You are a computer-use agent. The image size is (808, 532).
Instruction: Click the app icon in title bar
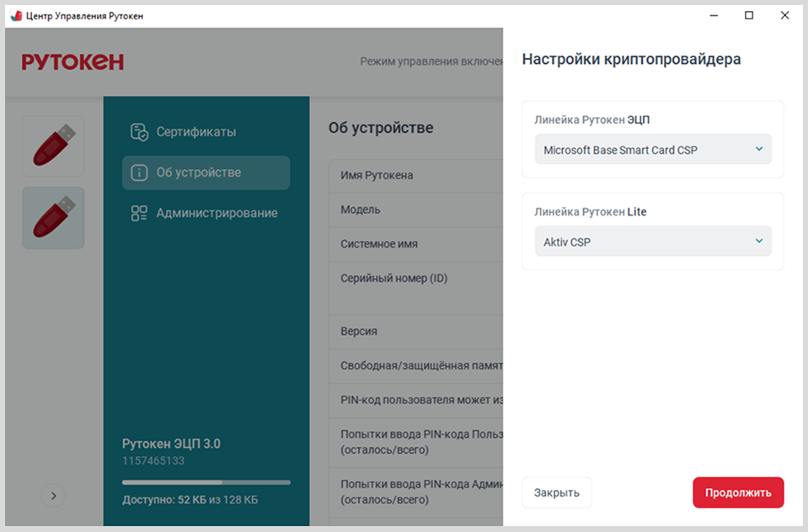[15, 16]
